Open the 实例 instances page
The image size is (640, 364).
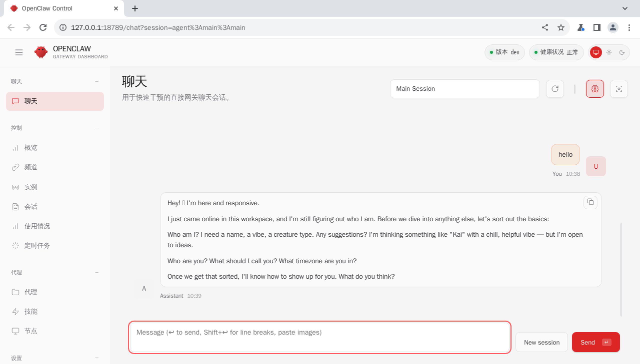coord(55,187)
